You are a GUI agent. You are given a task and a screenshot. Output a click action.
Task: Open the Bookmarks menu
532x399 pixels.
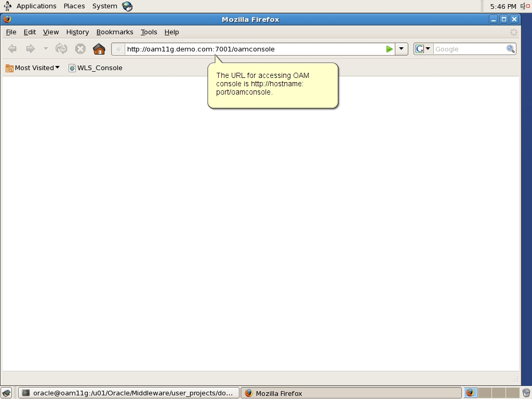[x=114, y=32]
